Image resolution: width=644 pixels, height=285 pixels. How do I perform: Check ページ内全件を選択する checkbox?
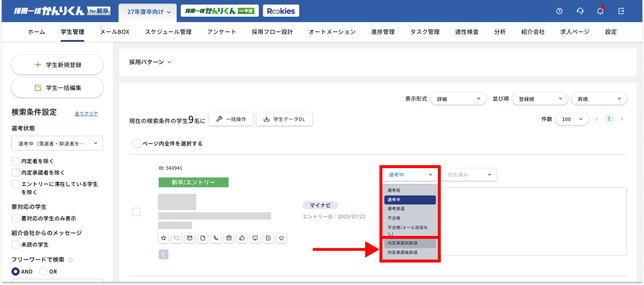point(137,144)
